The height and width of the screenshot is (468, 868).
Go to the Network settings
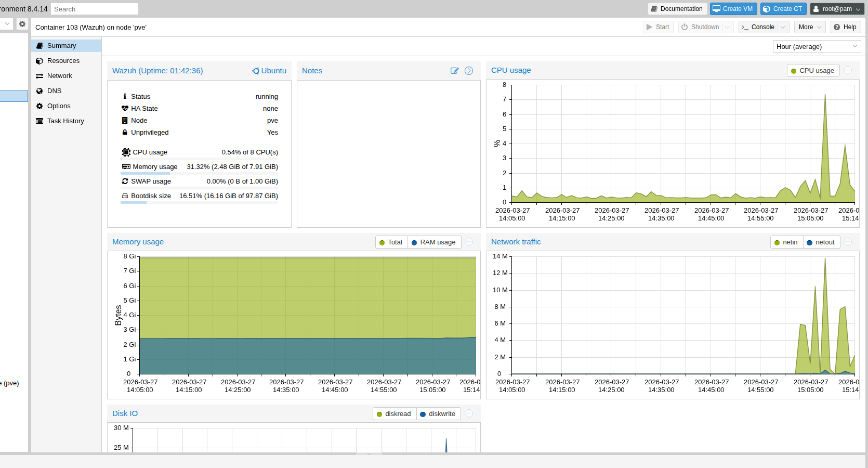click(x=66, y=76)
